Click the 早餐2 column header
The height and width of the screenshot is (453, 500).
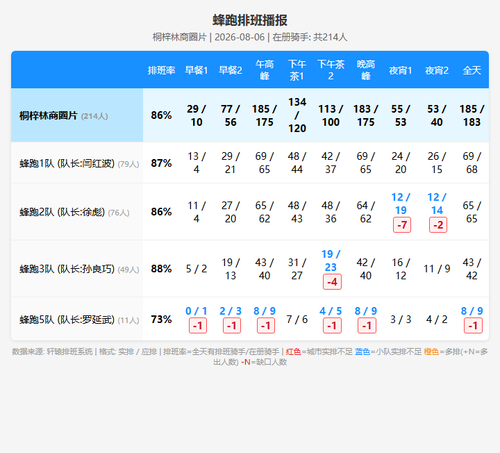click(230, 70)
